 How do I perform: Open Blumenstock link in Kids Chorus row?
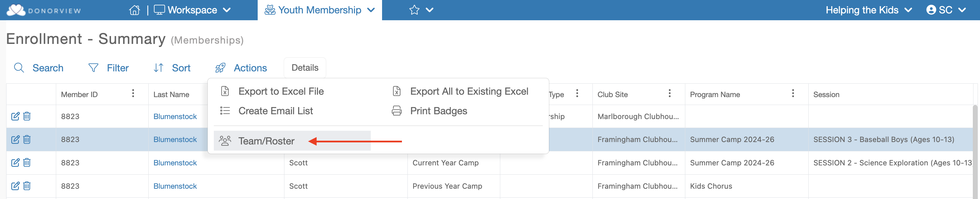click(175, 186)
